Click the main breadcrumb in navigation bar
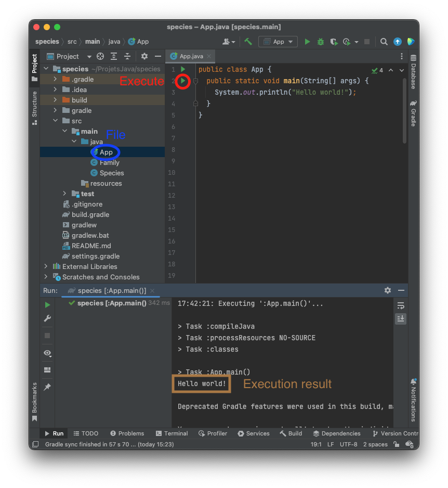The image size is (448, 488). point(93,42)
